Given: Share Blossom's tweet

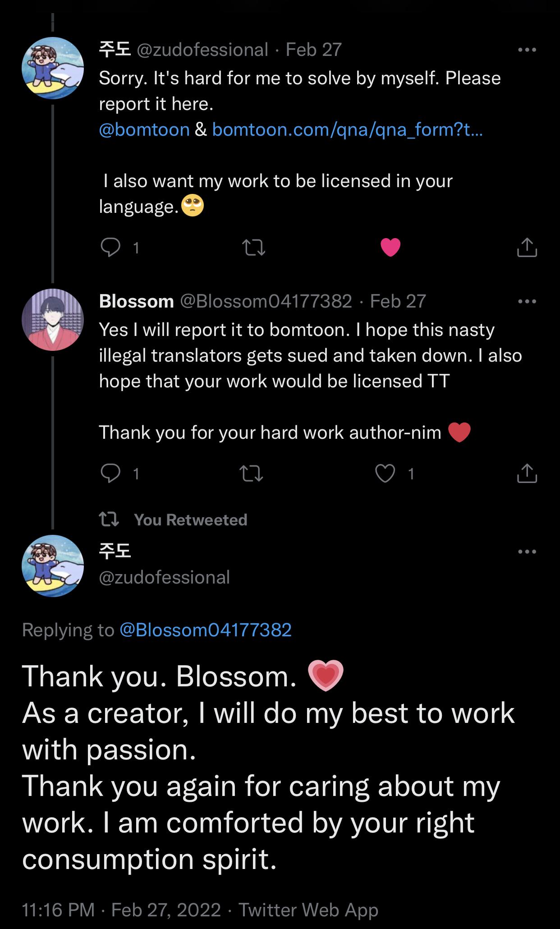Looking at the screenshot, I should [526, 474].
